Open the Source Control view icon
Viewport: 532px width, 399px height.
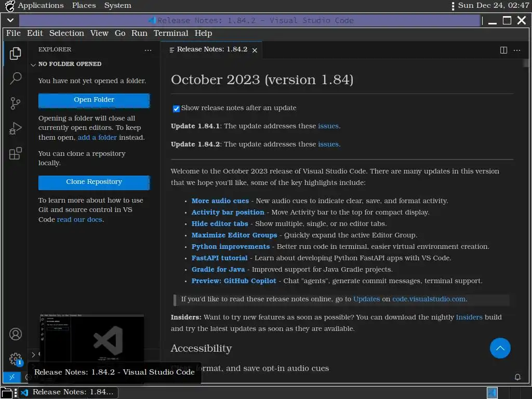15,103
